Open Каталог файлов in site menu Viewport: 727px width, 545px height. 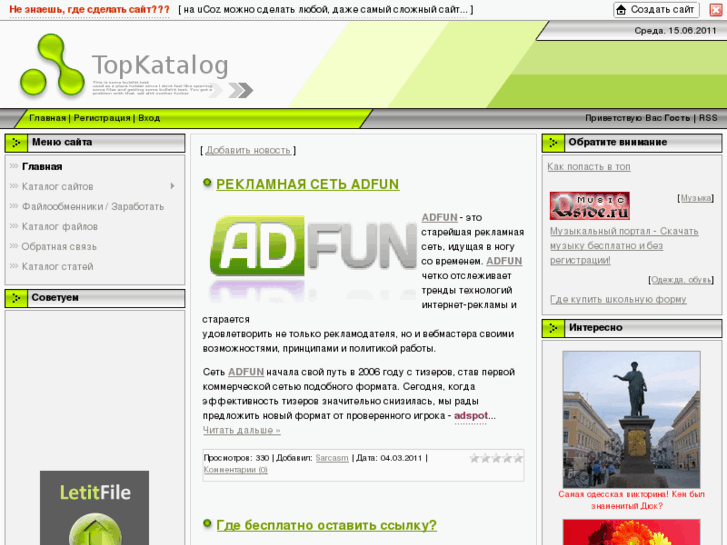(x=59, y=226)
